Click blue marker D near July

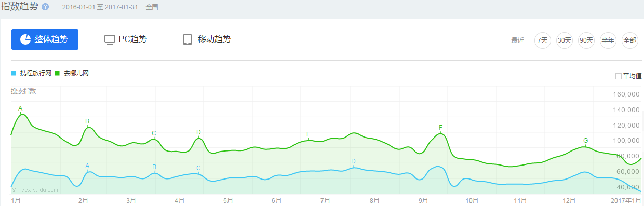(x=353, y=161)
